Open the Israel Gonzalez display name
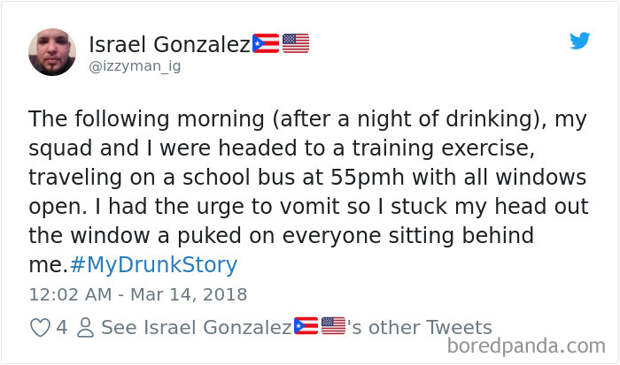This screenshot has width=620, height=365. 170,44
